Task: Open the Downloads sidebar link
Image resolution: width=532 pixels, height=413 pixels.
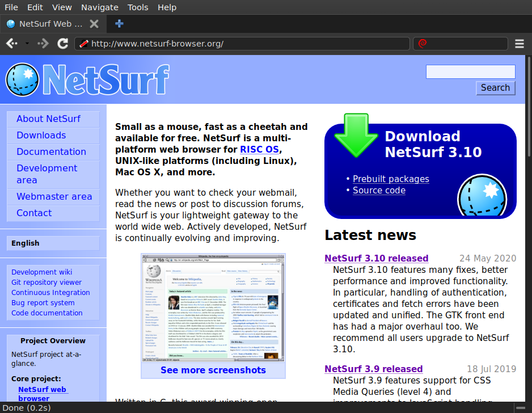Action: (41, 136)
